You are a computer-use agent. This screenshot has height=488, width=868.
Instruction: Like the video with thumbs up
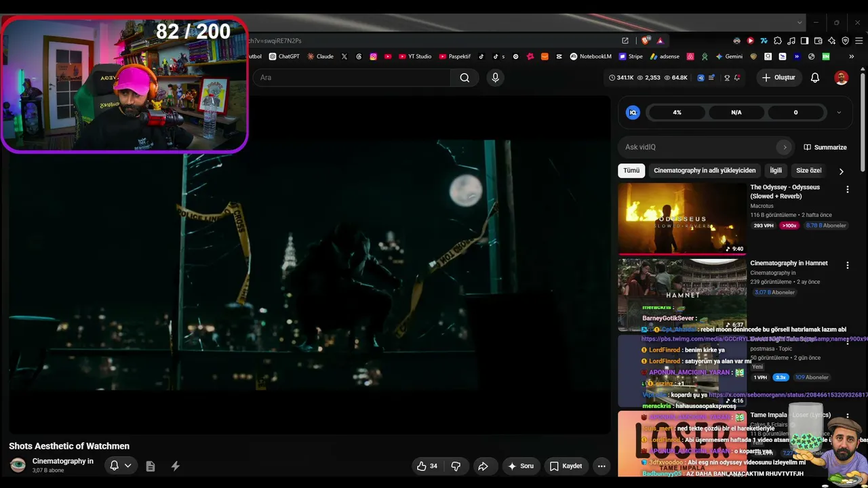(427, 466)
